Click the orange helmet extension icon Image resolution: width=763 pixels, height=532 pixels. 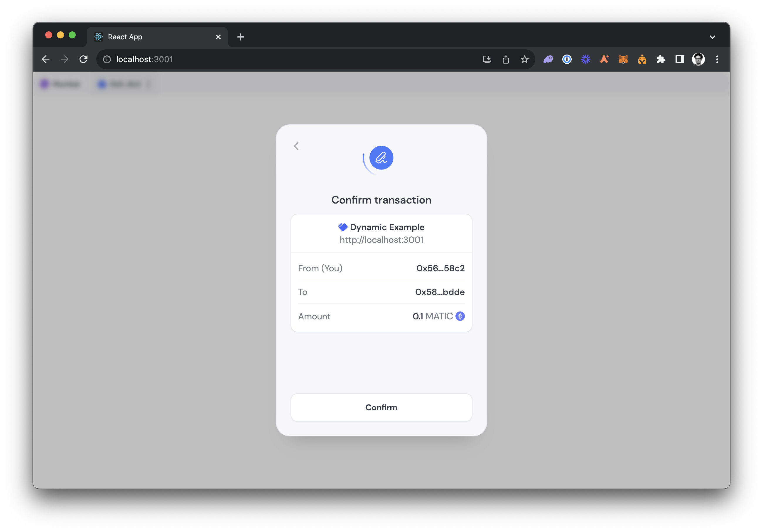coord(642,60)
